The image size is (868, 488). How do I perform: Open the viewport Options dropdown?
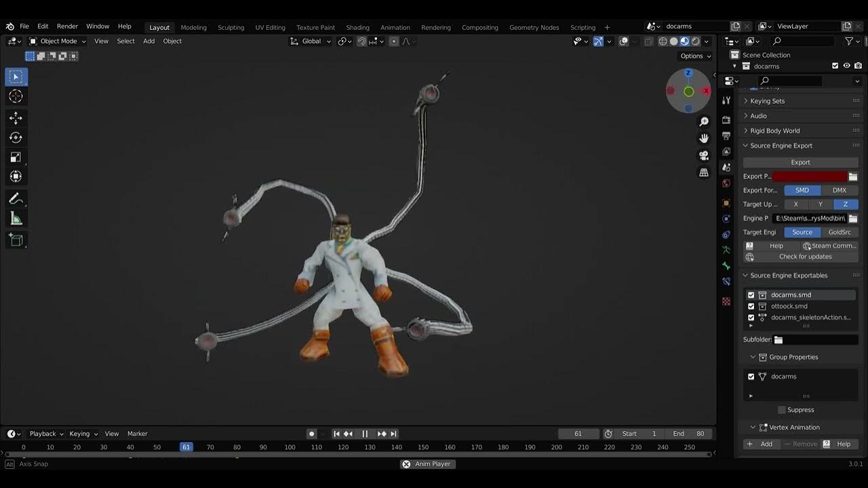click(x=696, y=56)
